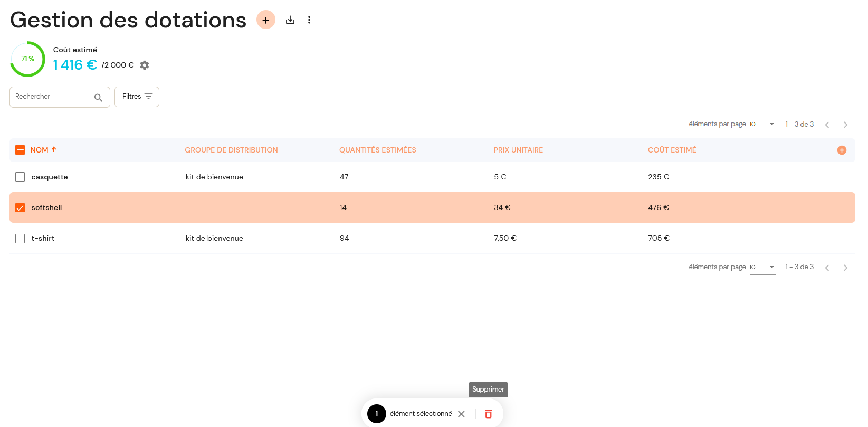Click the selected count badge 1
The width and height of the screenshot is (868, 427).
(x=377, y=414)
